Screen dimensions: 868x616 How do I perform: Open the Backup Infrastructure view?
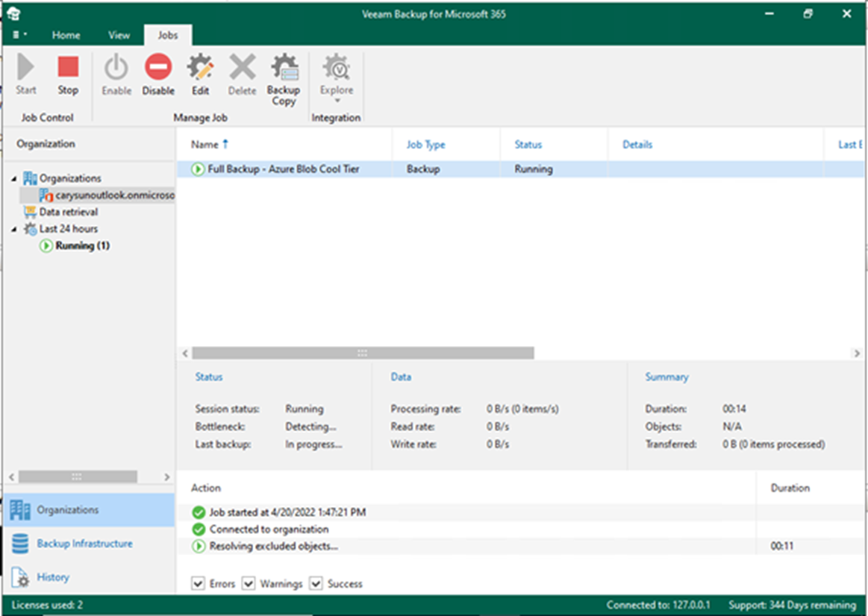tap(89, 544)
